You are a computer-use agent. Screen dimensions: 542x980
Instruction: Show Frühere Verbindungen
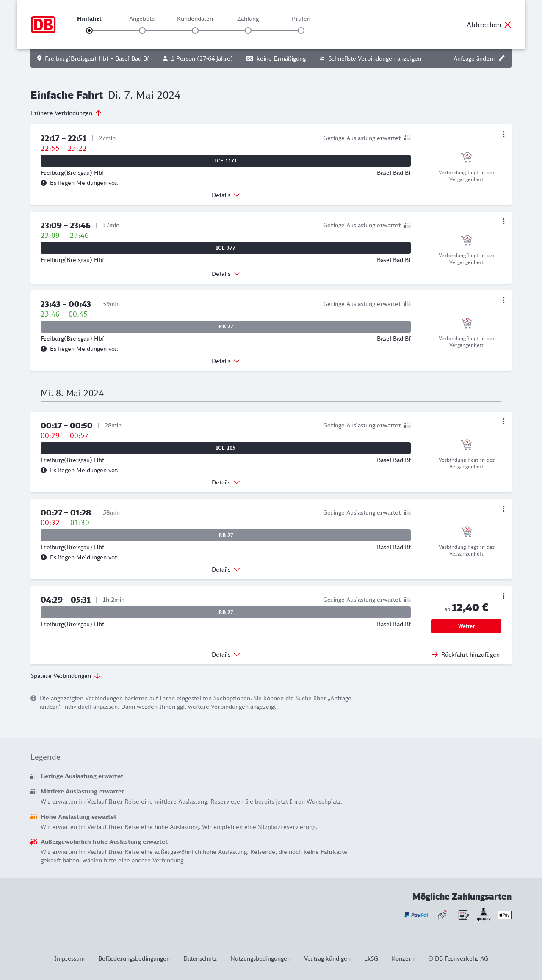click(66, 113)
